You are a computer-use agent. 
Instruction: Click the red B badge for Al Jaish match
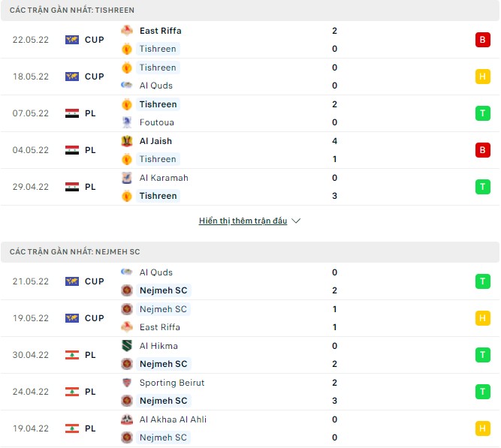click(x=482, y=150)
